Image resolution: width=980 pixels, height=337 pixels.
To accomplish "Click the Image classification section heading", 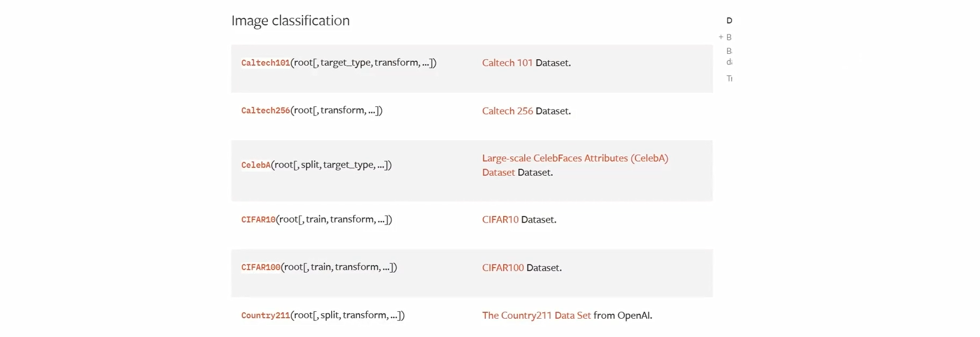I will [x=290, y=20].
